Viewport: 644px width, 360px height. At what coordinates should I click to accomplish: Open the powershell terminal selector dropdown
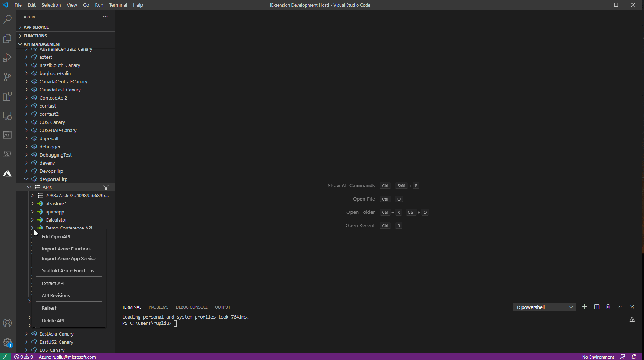coord(544,307)
